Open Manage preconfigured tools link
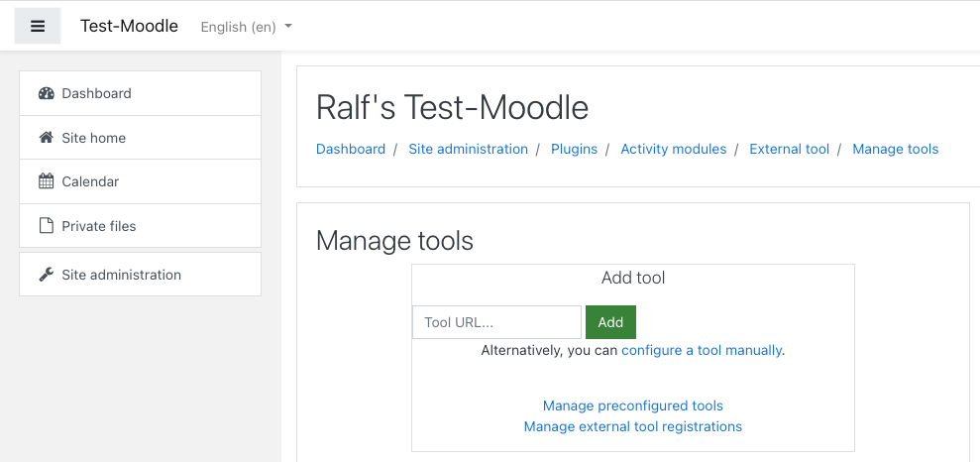The image size is (980, 462). (x=632, y=405)
